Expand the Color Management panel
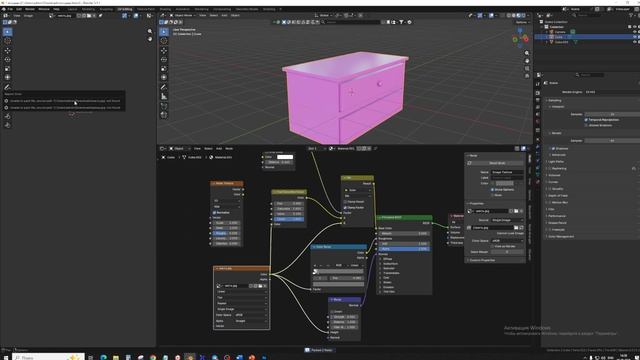The width and height of the screenshot is (640, 360). click(x=561, y=237)
